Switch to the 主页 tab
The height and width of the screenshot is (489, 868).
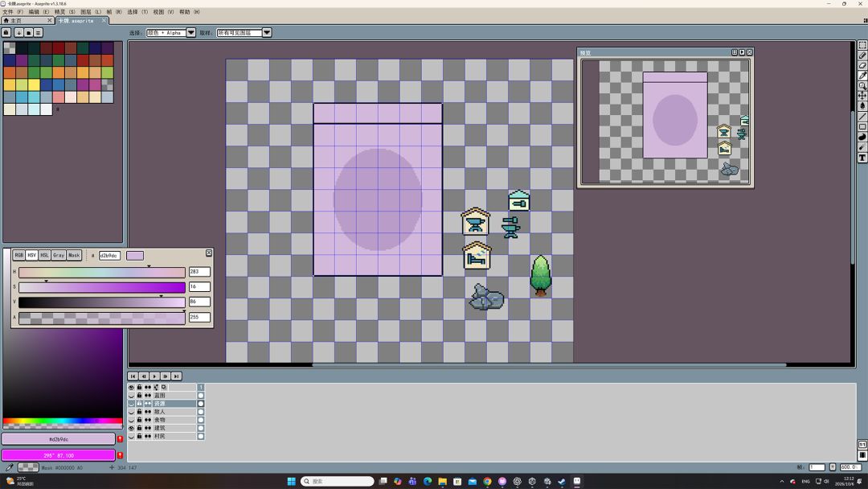27,20
